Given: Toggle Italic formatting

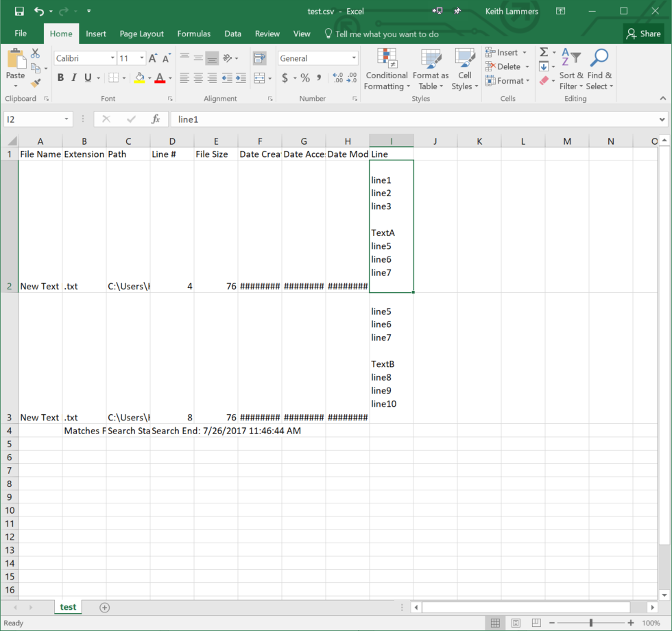Looking at the screenshot, I should coord(74,78).
